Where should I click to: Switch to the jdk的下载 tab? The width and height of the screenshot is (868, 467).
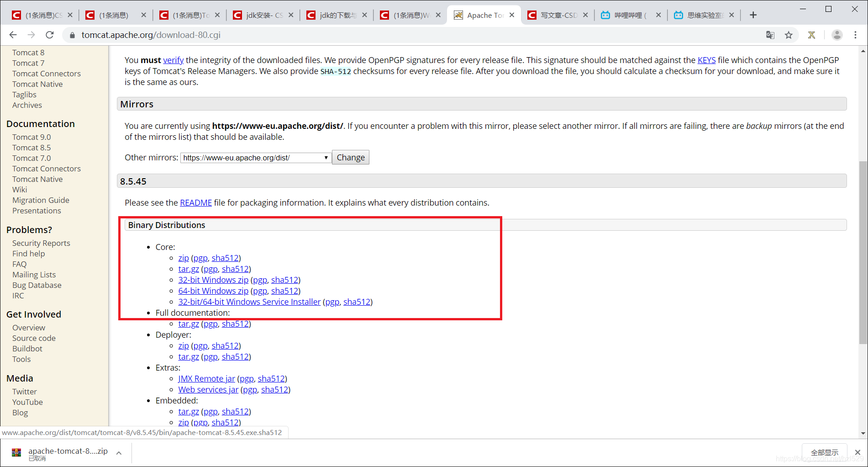337,15
